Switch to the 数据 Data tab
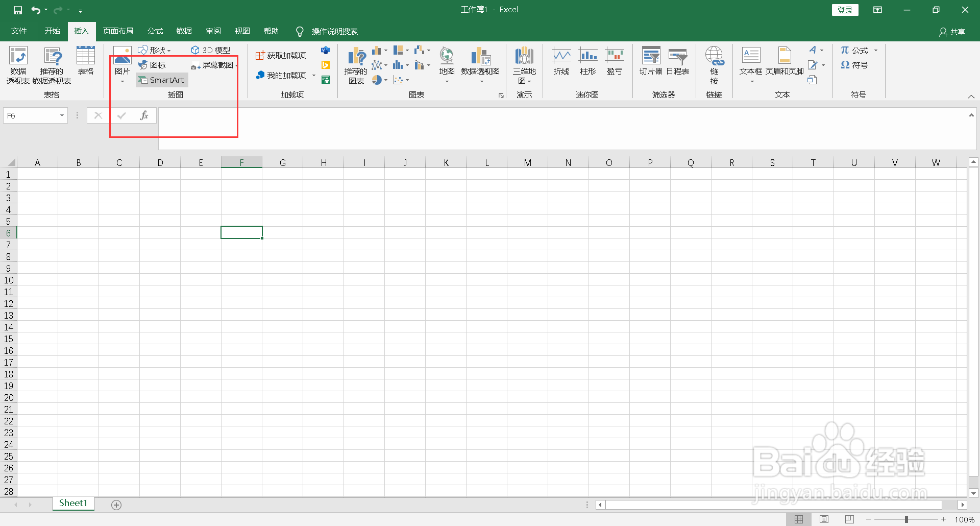 184,31
